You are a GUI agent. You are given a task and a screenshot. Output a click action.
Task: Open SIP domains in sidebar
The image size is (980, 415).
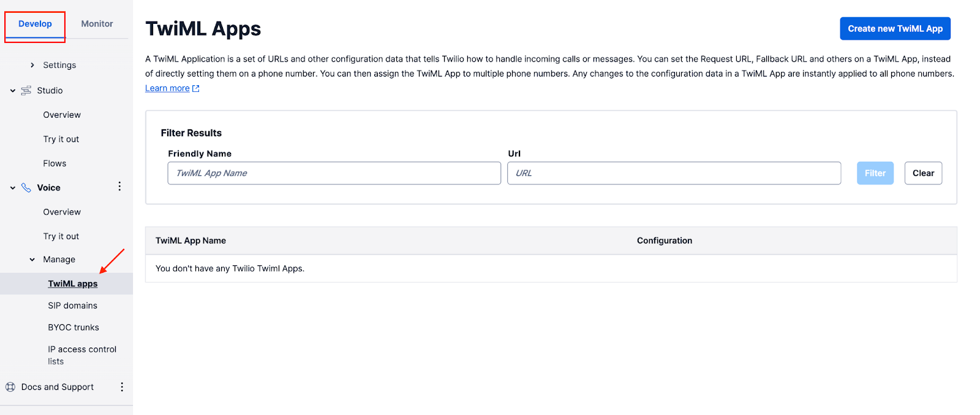72,305
